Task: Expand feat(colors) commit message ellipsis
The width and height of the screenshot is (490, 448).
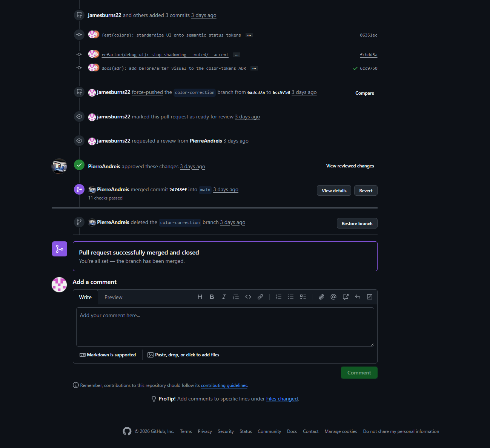Action: pyautogui.click(x=249, y=35)
